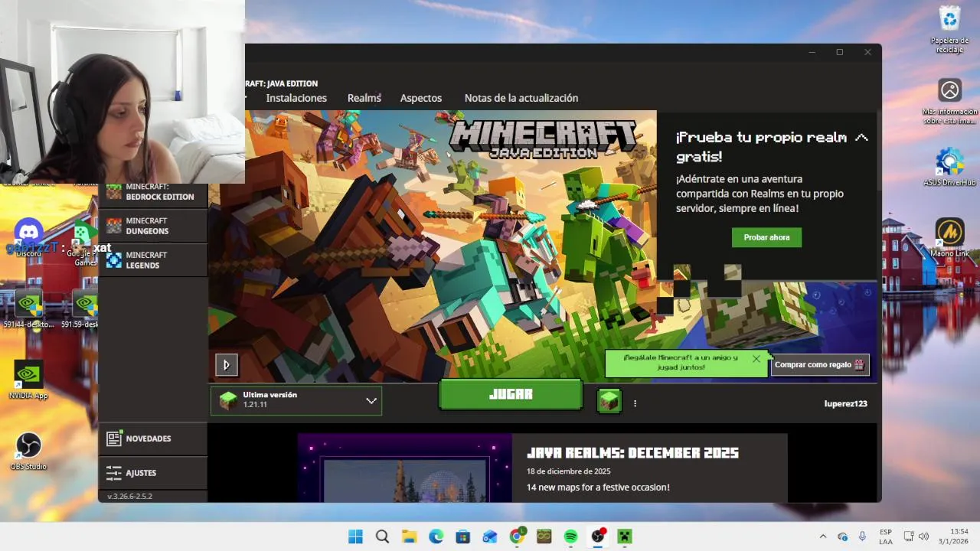
Task: Select Minecraft Legends in launcher sidebar
Action: 153,260
